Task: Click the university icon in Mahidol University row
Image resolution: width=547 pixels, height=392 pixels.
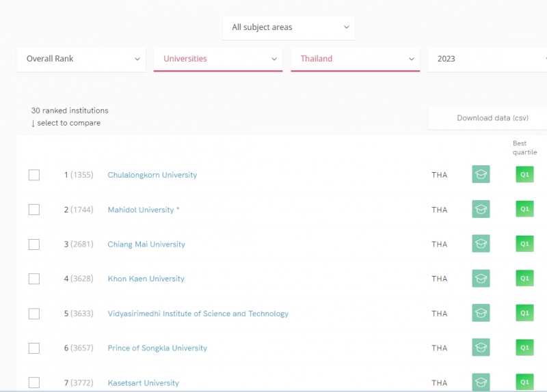Action: click(481, 209)
